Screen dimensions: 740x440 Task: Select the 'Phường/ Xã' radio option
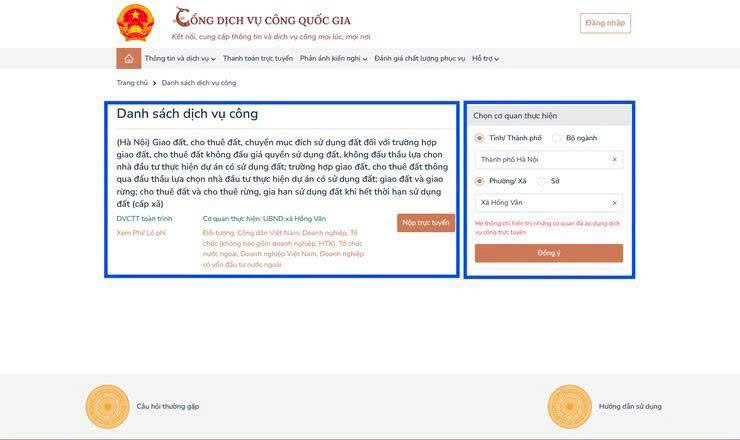pyautogui.click(x=479, y=181)
